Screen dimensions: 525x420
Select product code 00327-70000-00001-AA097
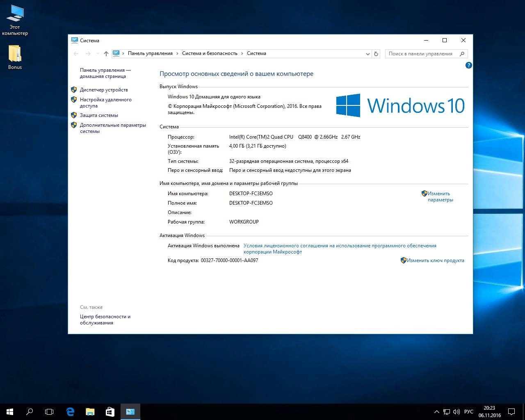point(229,260)
